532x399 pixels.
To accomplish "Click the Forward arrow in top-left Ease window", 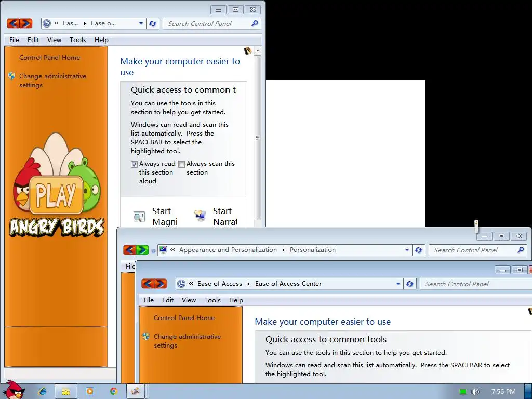I will point(26,23).
